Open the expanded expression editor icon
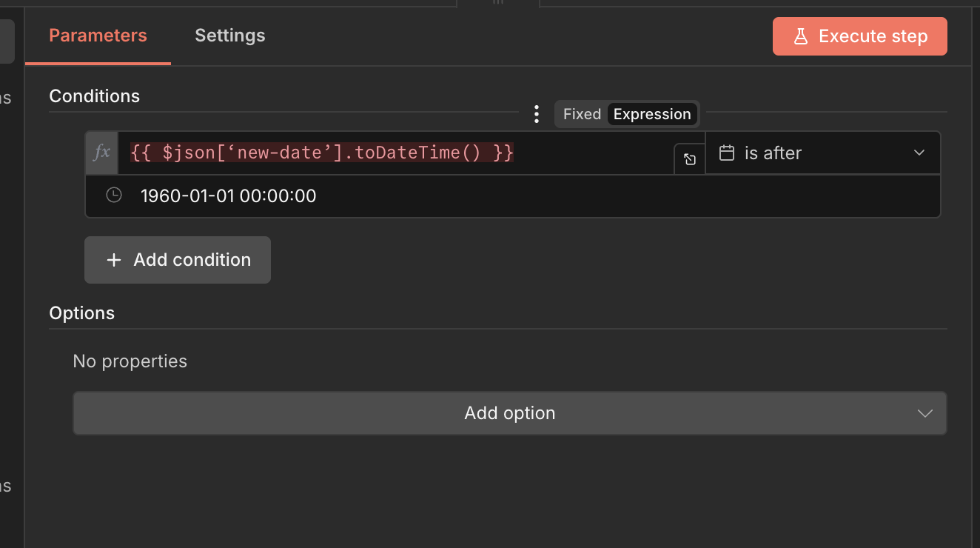980x548 pixels. pyautogui.click(x=690, y=159)
